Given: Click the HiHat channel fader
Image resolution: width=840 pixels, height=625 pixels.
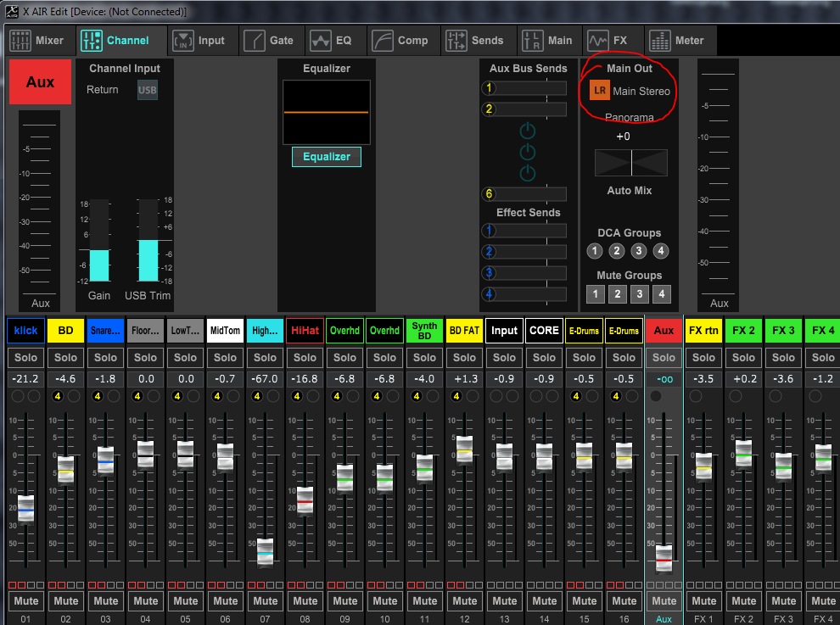Looking at the screenshot, I should coord(305,500).
